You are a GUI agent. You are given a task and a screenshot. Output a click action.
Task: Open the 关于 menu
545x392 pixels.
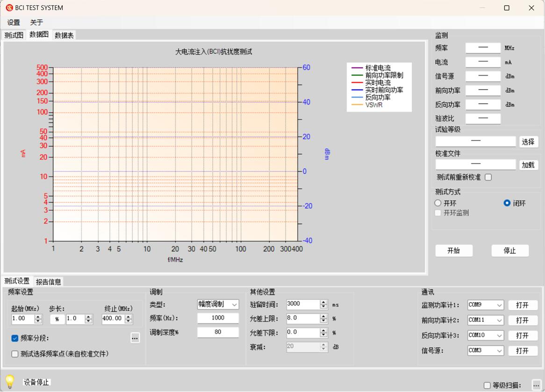point(36,22)
